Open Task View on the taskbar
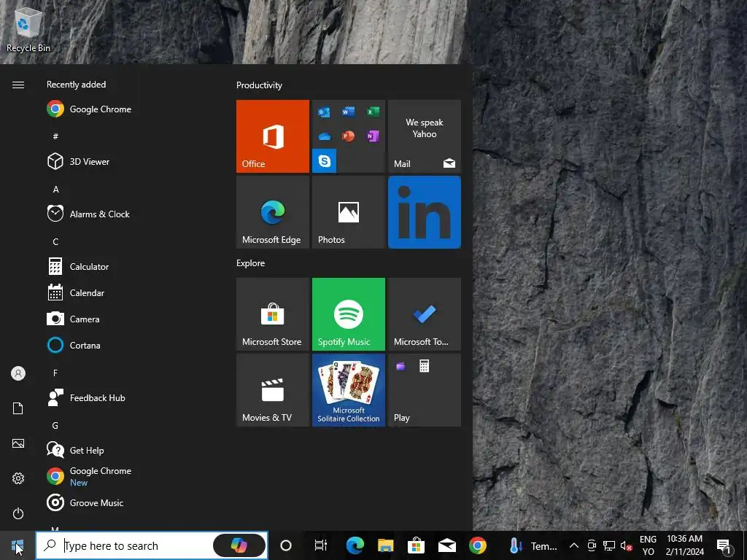The height and width of the screenshot is (560, 747). click(321, 545)
